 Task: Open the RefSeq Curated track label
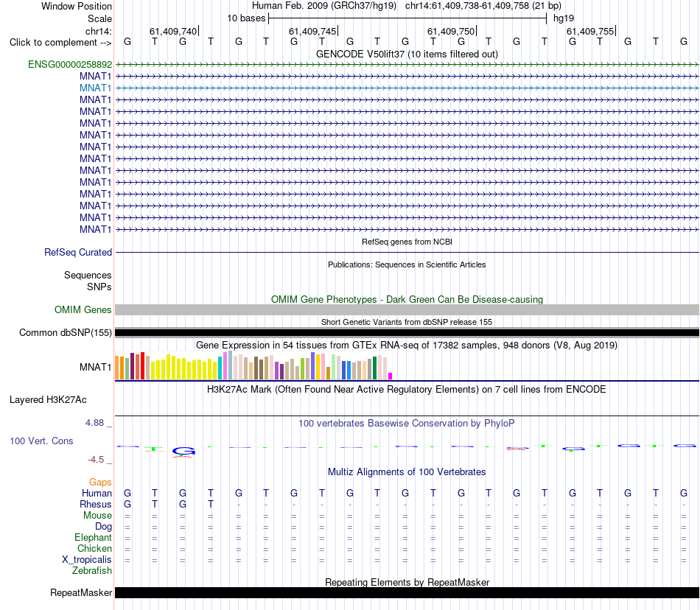[x=78, y=252]
